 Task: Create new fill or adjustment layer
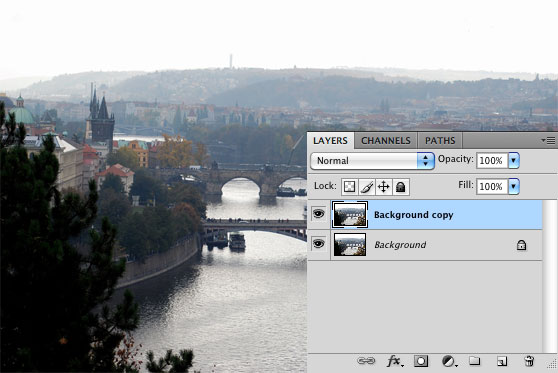pos(449,361)
